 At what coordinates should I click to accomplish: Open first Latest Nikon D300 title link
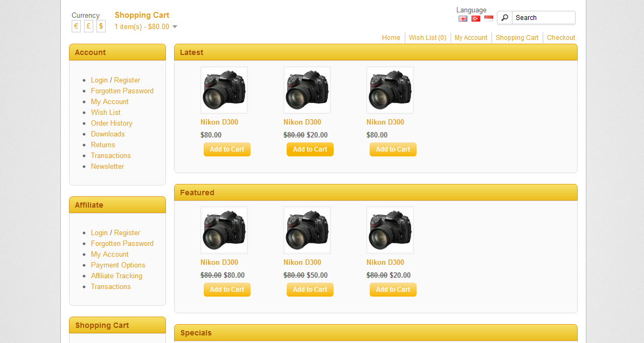tap(219, 122)
